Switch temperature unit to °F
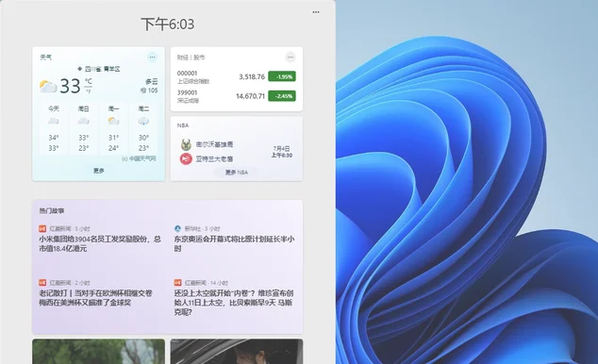 click(89, 91)
